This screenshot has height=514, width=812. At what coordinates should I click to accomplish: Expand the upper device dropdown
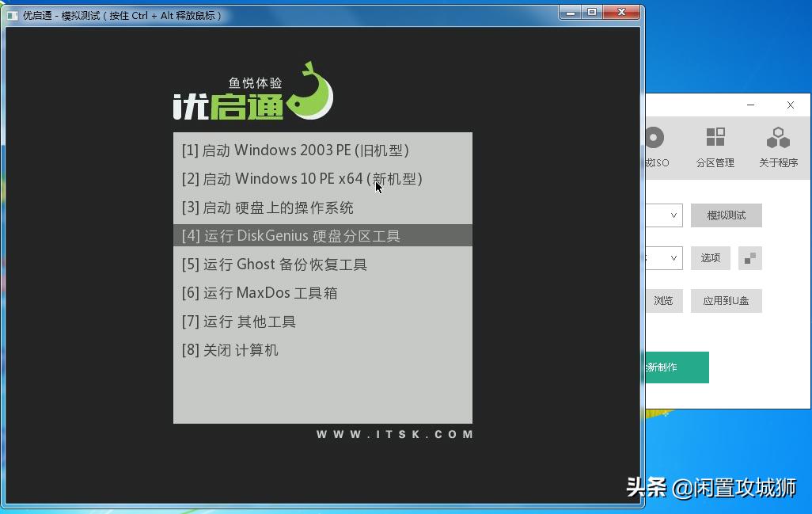[674, 215]
